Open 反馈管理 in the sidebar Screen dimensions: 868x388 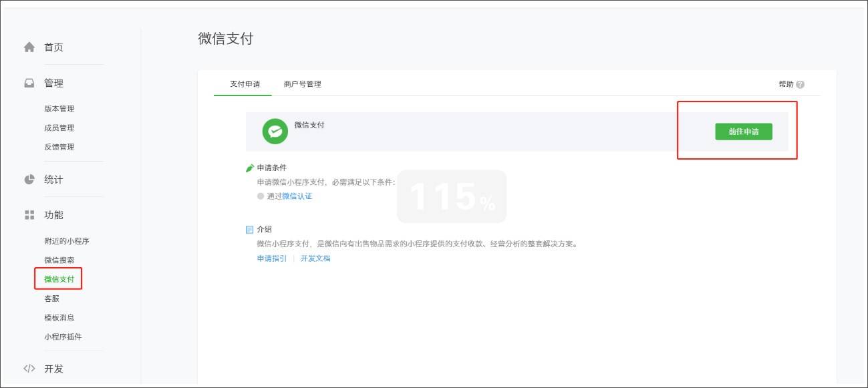59,147
